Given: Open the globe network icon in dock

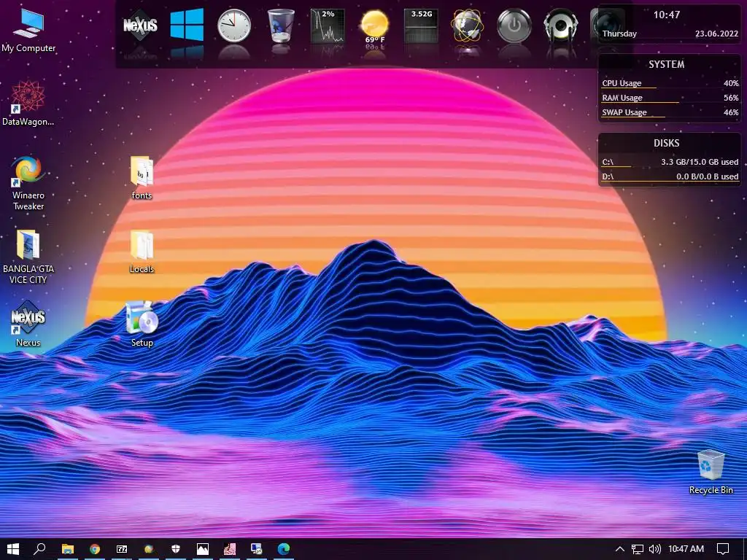Looking at the screenshot, I should click(468, 26).
